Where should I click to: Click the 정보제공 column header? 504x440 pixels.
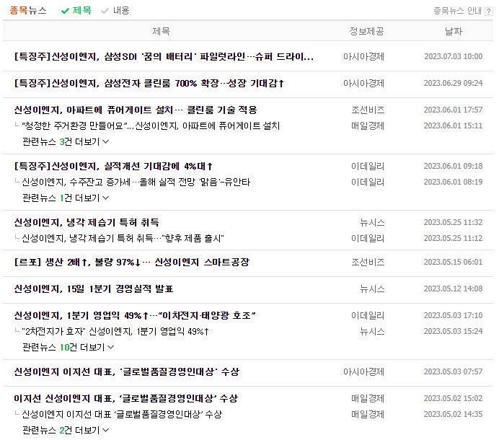pos(366,31)
